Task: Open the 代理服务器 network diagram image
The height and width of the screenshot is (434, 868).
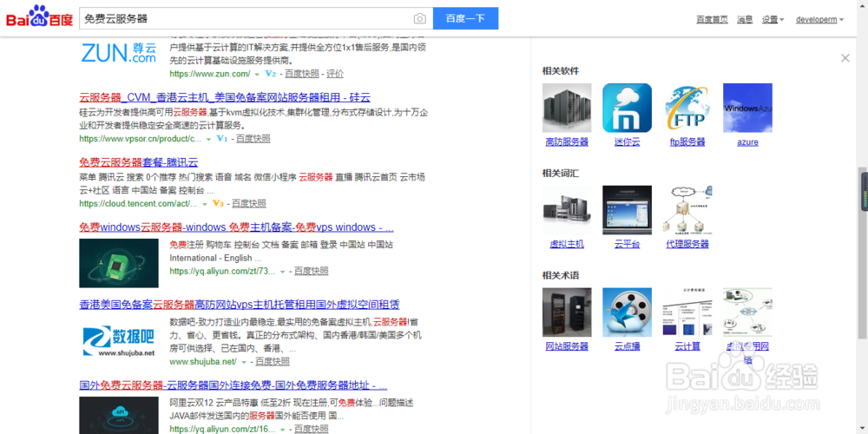Action: coord(687,210)
